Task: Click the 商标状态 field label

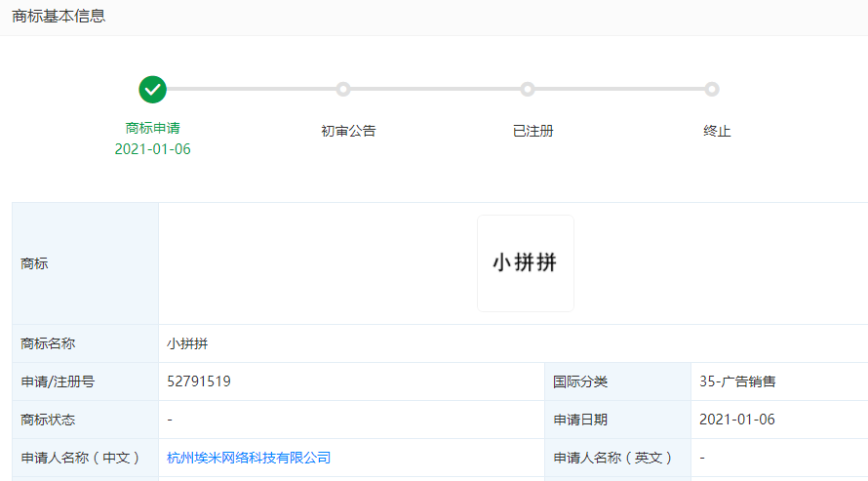Action: point(48,420)
